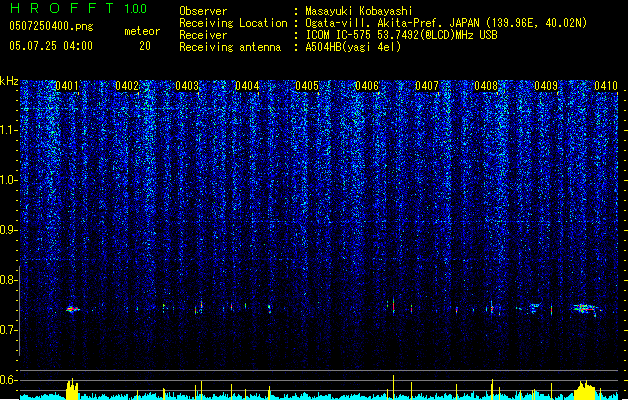Click the 0407 time marker
The width and height of the screenshot is (629, 400).
pos(427,86)
